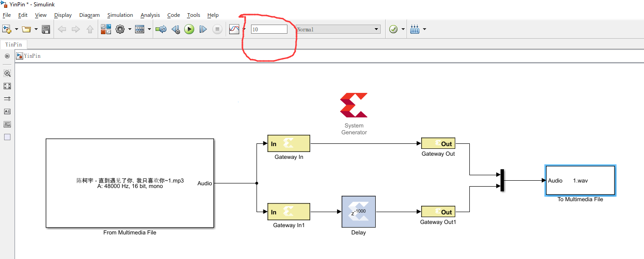Click the Stop simulation button
Image resolution: width=644 pixels, height=259 pixels.
point(217,29)
